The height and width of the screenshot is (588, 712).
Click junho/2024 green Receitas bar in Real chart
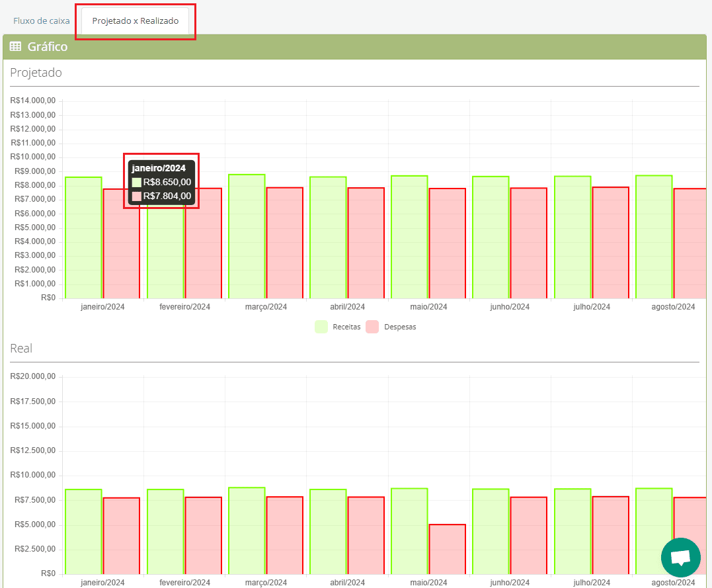(x=491, y=531)
